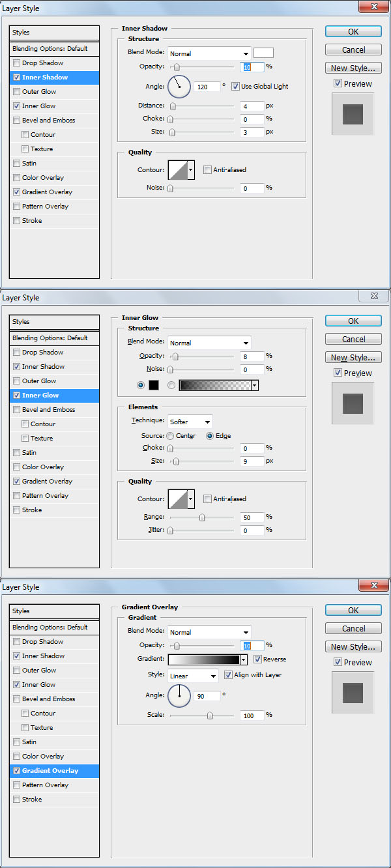The width and height of the screenshot is (391, 868).
Task: Click white color swatch beside Inner Shadow blend mode
Action: pos(264,53)
